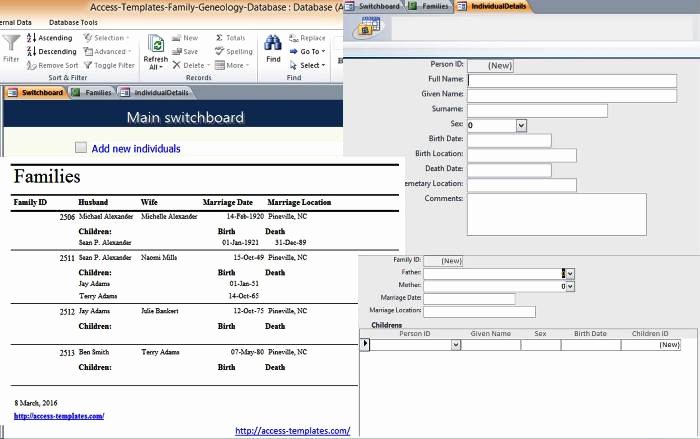Viewport: 700px width, 439px height.
Task: Click husband name Michael Alexander
Action: [106, 217]
